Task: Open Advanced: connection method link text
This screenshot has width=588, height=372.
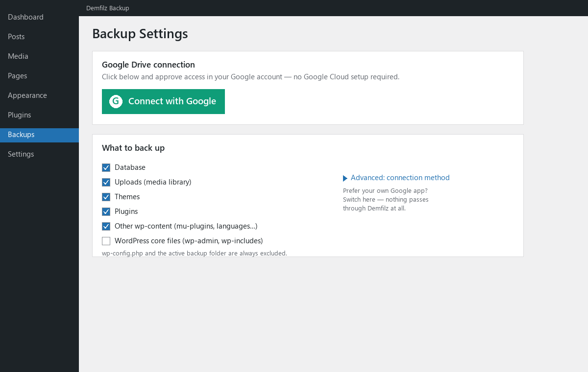Action: click(400, 178)
